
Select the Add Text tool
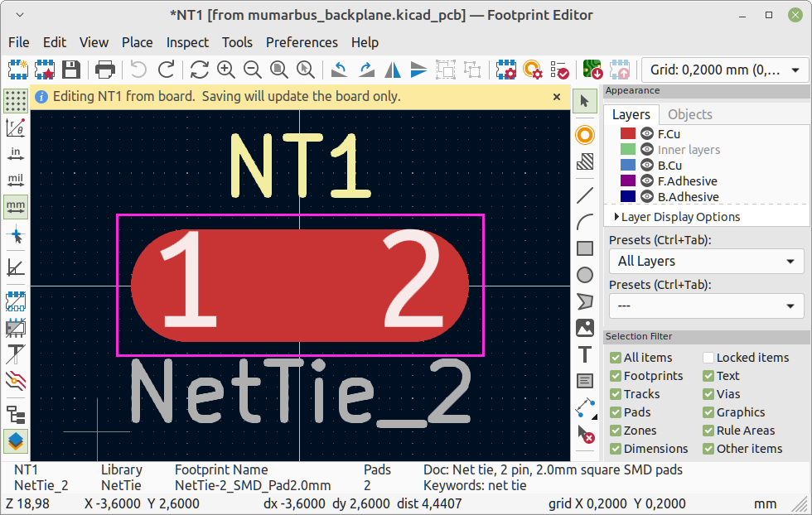pos(584,354)
